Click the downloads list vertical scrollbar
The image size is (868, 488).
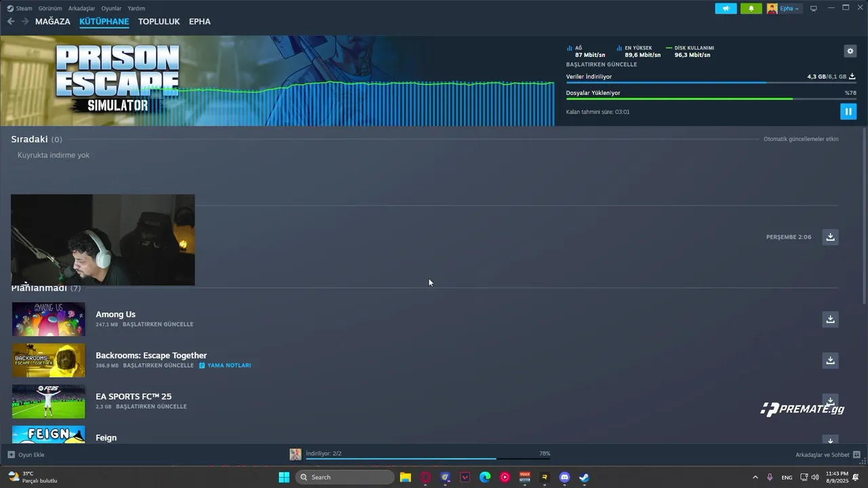[x=863, y=216]
